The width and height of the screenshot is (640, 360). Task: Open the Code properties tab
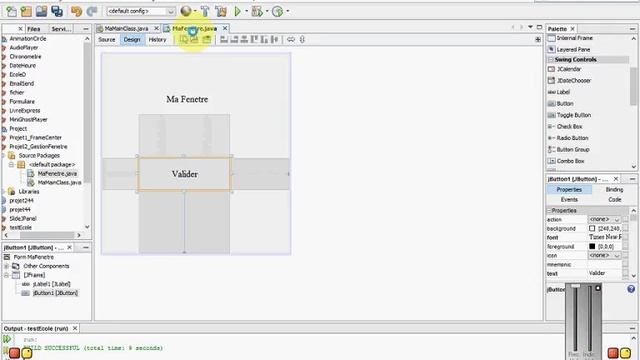[615, 200]
